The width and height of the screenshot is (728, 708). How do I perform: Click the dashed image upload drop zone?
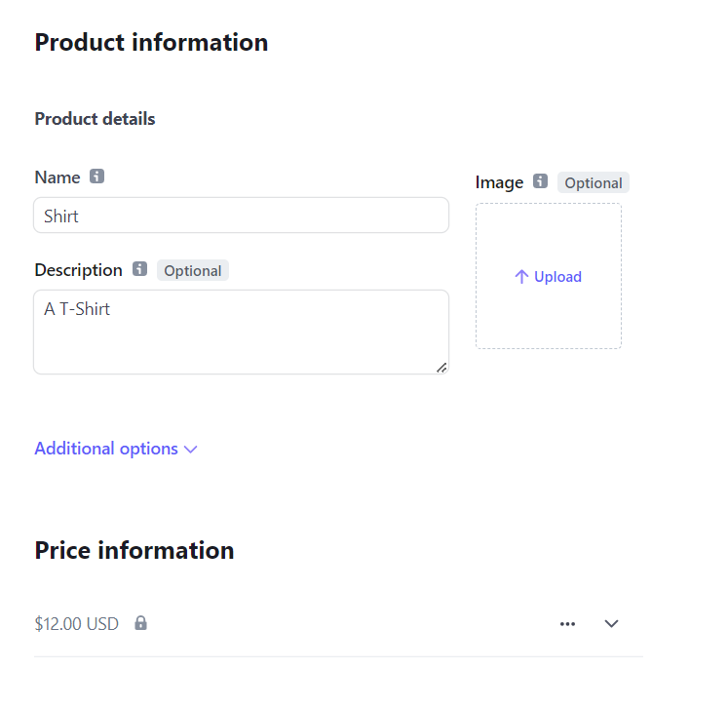(549, 276)
